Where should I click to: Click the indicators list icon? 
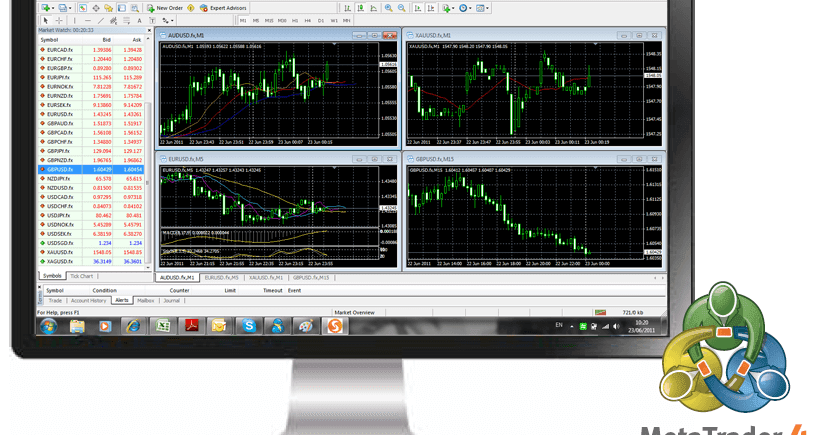point(446,8)
